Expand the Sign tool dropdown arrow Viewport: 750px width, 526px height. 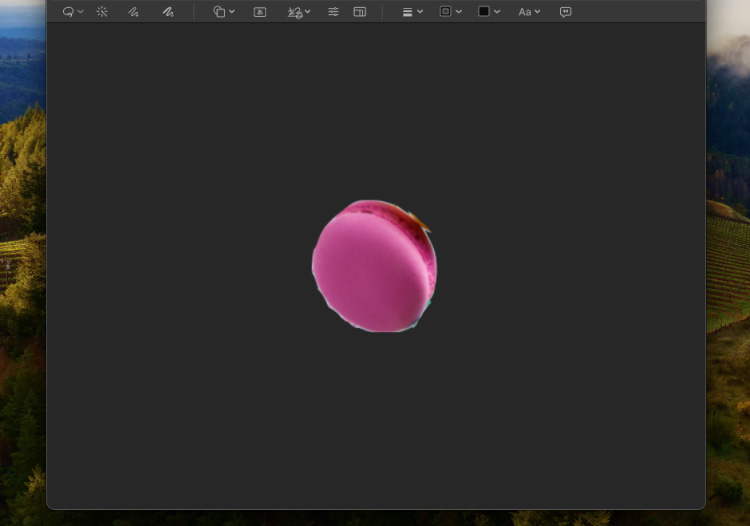pos(308,12)
